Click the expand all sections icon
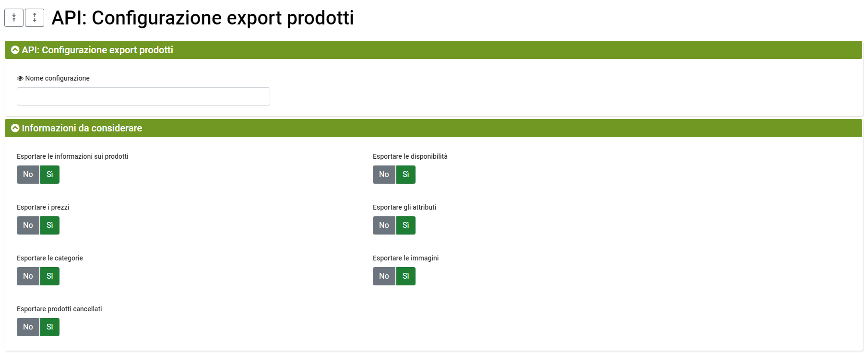This screenshot has width=868, height=353. click(35, 18)
